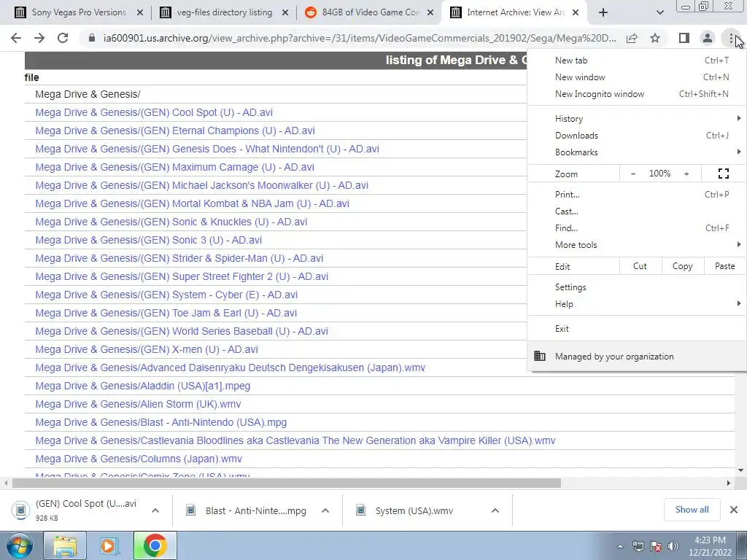Decrease zoom with the minus button
The image size is (747, 560).
(x=633, y=174)
